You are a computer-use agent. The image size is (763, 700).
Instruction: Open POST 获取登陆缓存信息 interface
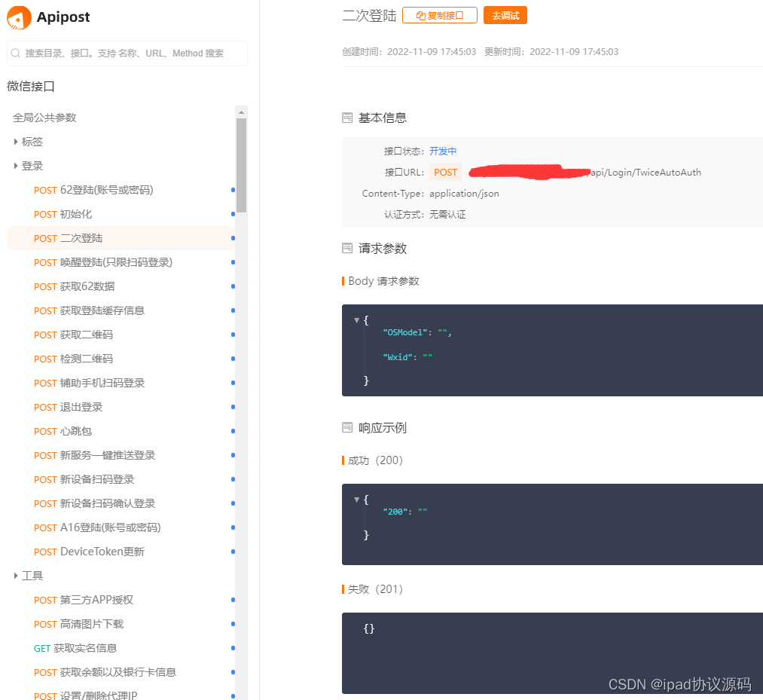click(x=121, y=310)
